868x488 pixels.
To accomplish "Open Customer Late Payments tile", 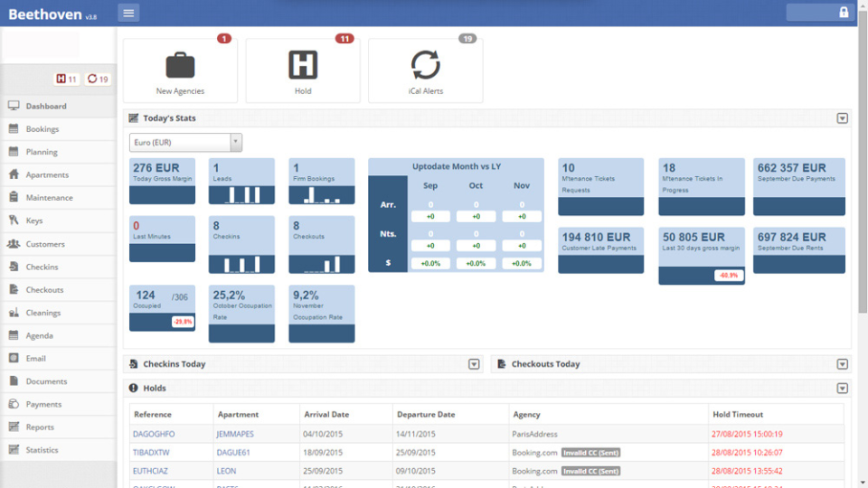I will pyautogui.click(x=600, y=250).
